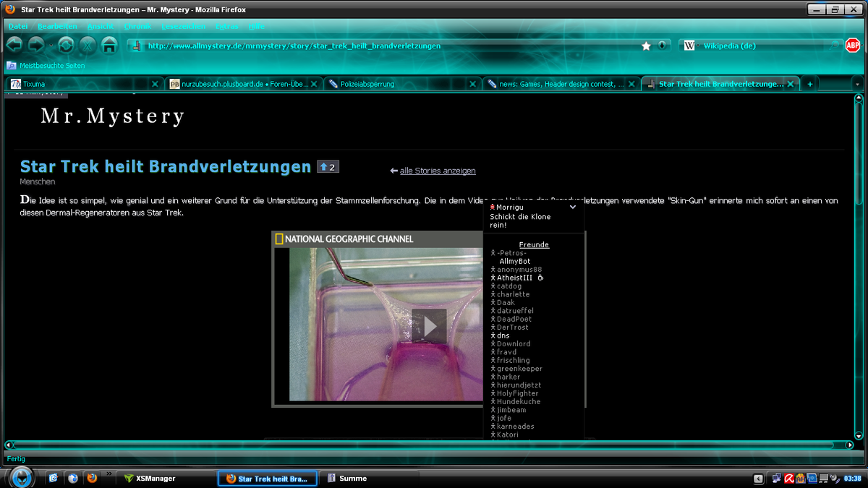
Task: Show hidden system tray icons arrow
Action: pyautogui.click(x=758, y=478)
